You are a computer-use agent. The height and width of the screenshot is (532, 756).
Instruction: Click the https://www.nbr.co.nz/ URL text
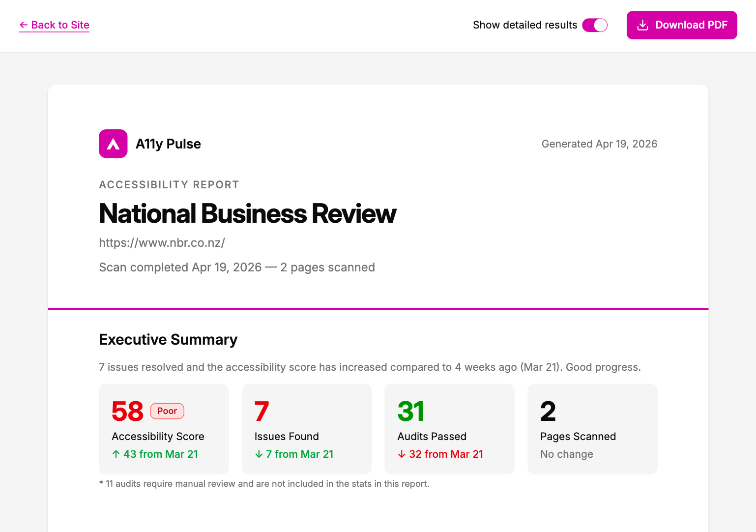pos(162,243)
